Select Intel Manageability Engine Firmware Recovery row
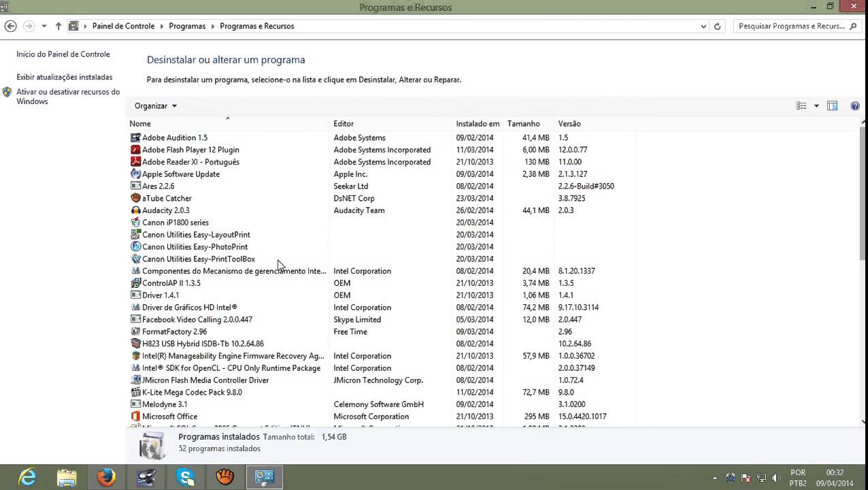The height and width of the screenshot is (490, 868). [x=381, y=356]
